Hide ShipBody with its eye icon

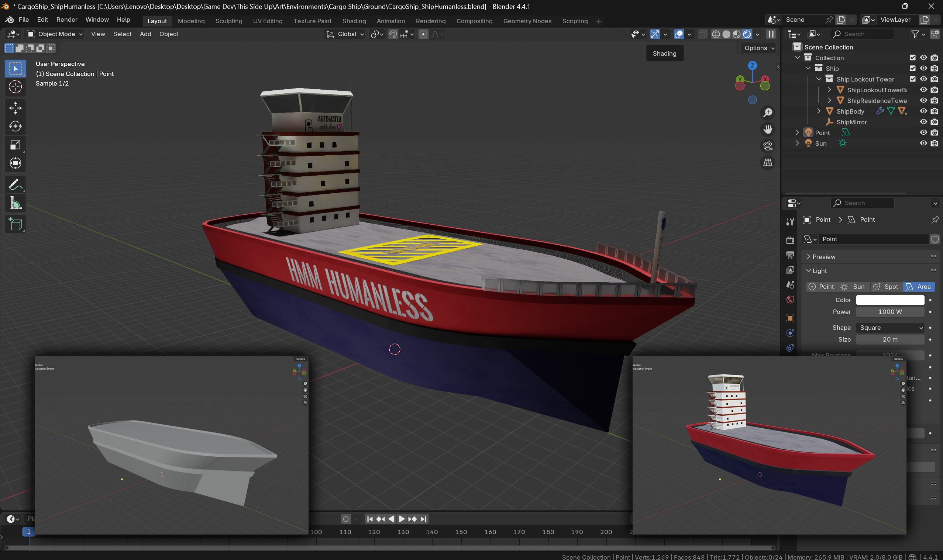point(923,111)
